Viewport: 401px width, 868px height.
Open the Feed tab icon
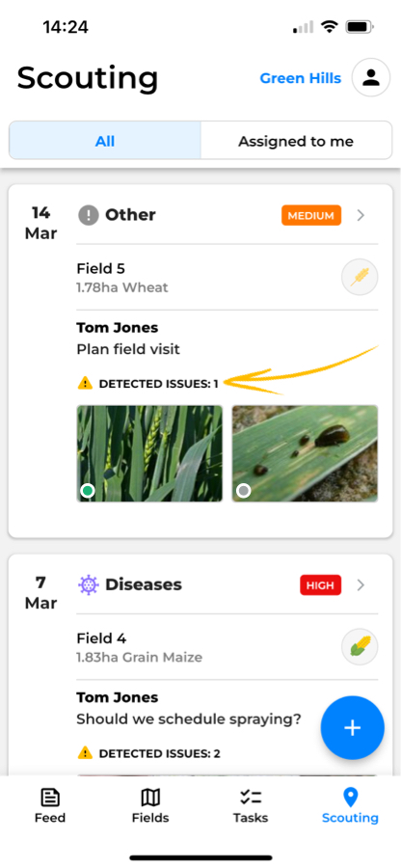tap(50, 798)
